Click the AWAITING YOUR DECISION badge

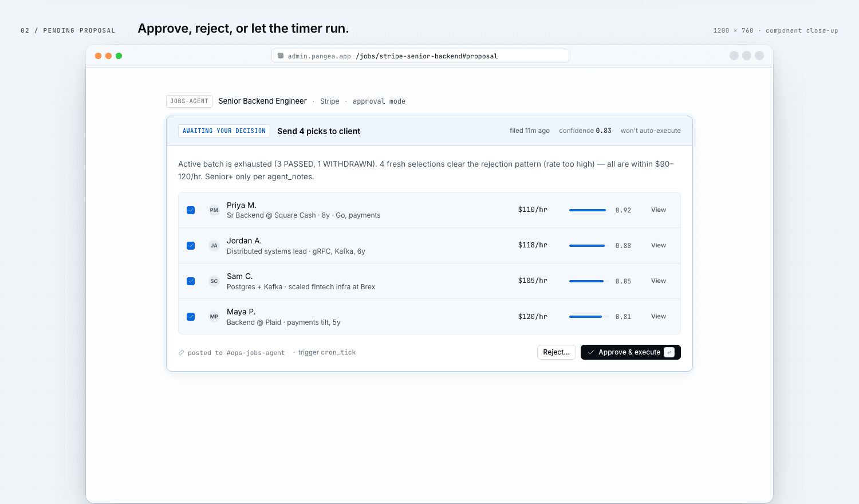tap(224, 131)
